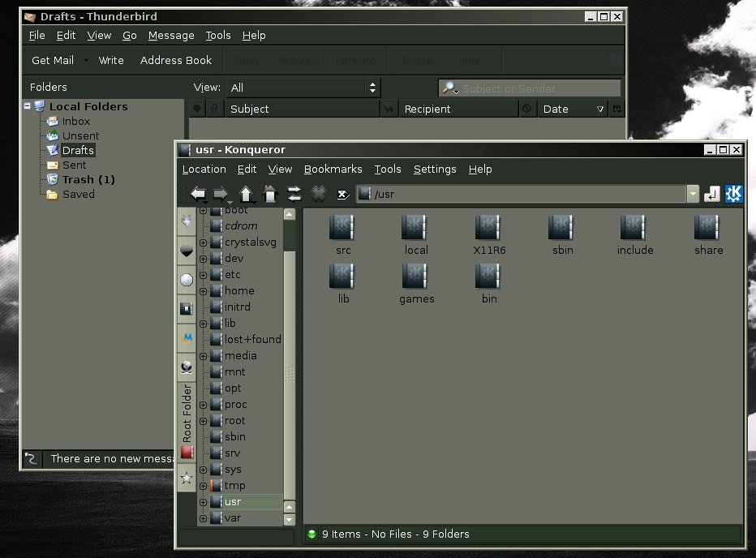The height and width of the screenshot is (558, 756).
Task: Open the Message menu in Thunderbird
Action: (x=171, y=36)
